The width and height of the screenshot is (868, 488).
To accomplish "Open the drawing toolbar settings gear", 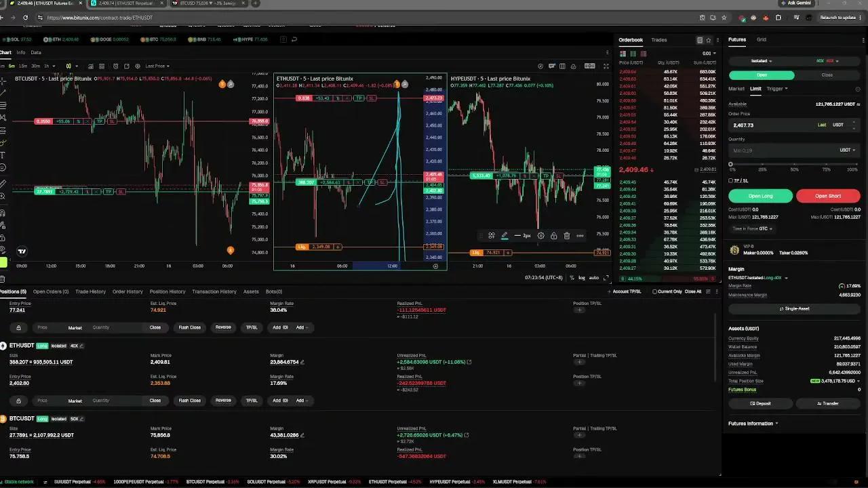I will [540, 236].
